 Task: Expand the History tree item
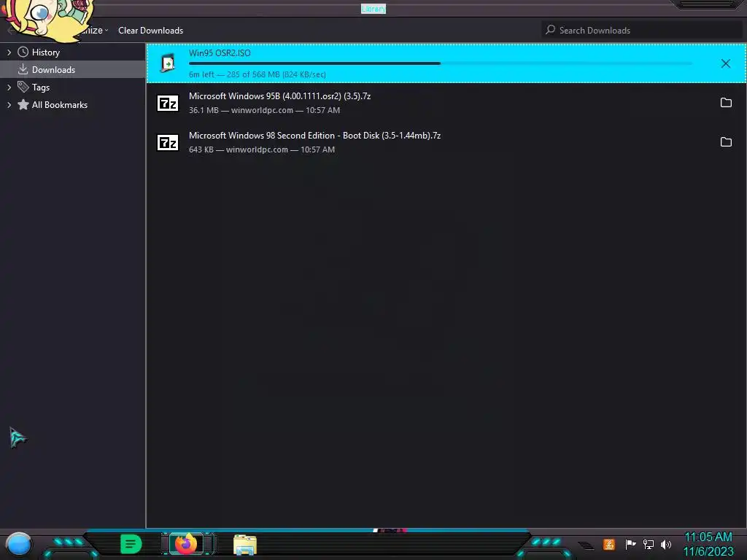coord(9,52)
